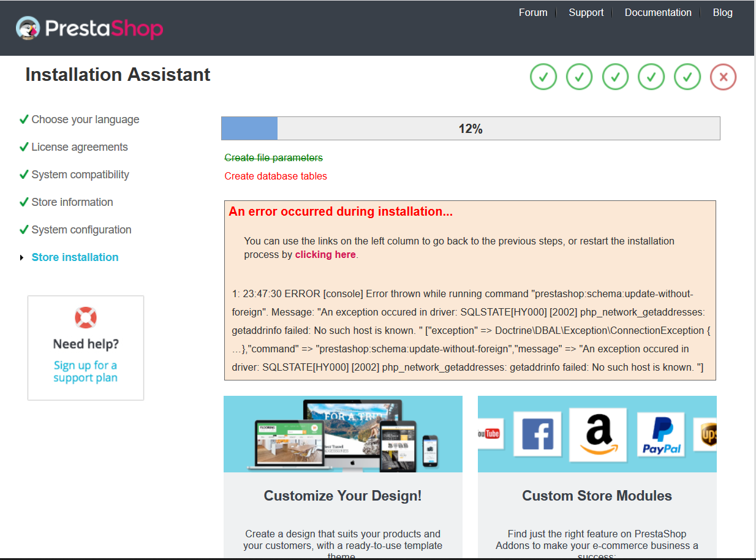This screenshot has height=560, width=756.
Task: Click green checkmark beside License agreements
Action: (24, 146)
